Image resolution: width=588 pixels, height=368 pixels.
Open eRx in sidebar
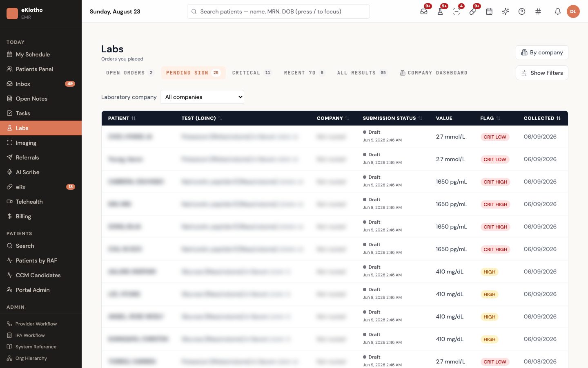[41, 187]
